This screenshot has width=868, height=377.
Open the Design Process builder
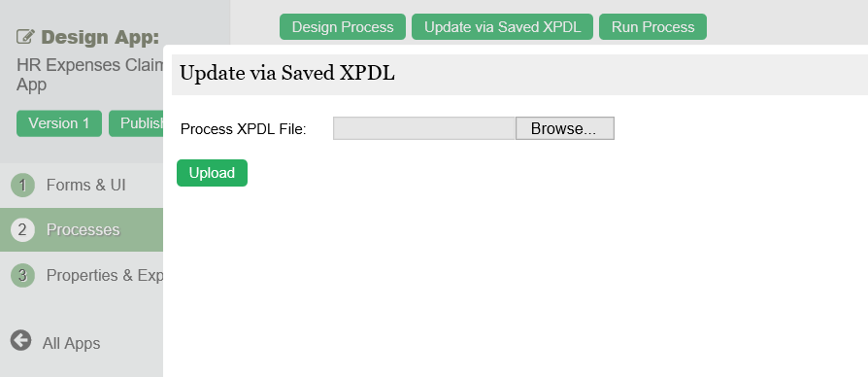[343, 27]
